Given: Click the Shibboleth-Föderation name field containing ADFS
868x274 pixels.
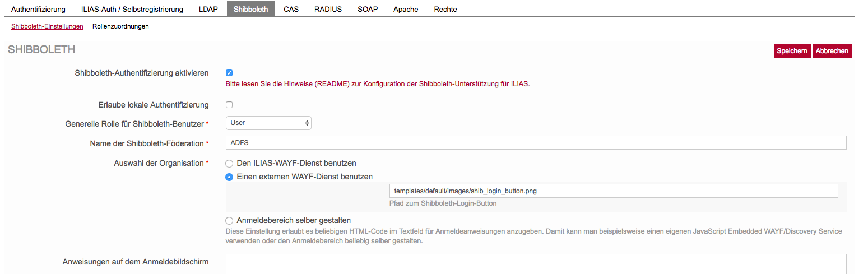Looking at the screenshot, I should pyautogui.click(x=535, y=143).
